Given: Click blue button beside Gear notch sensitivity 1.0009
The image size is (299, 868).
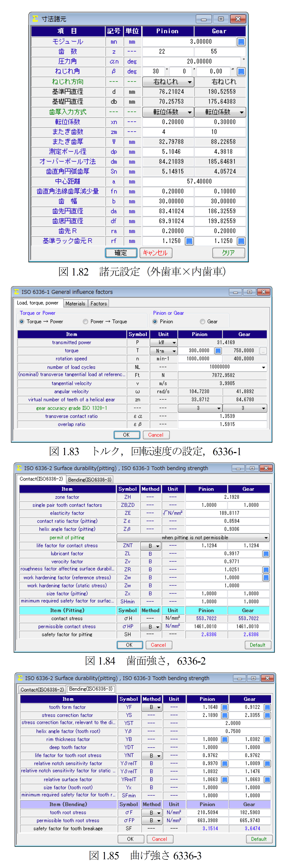Looking at the screenshot, I should [267, 764].
